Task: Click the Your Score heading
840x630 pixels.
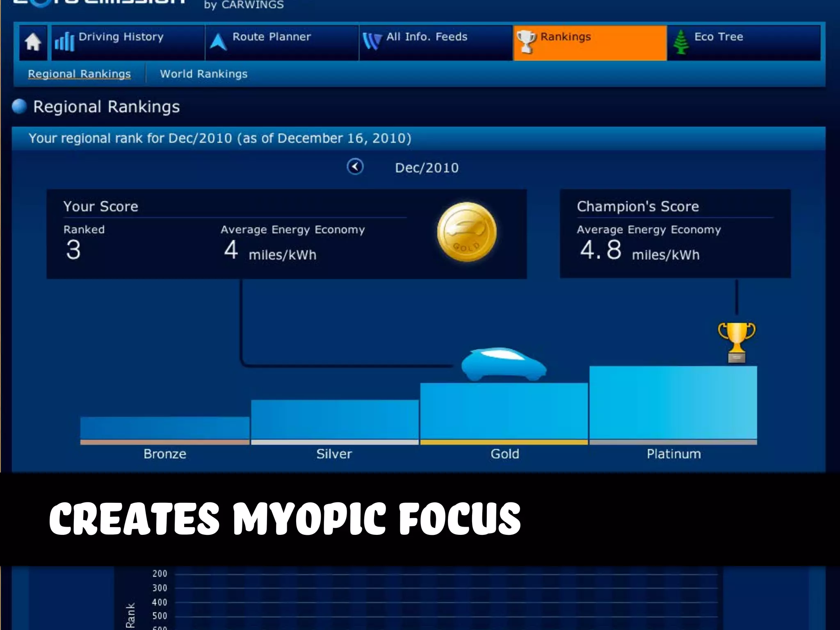Action: [x=101, y=206]
